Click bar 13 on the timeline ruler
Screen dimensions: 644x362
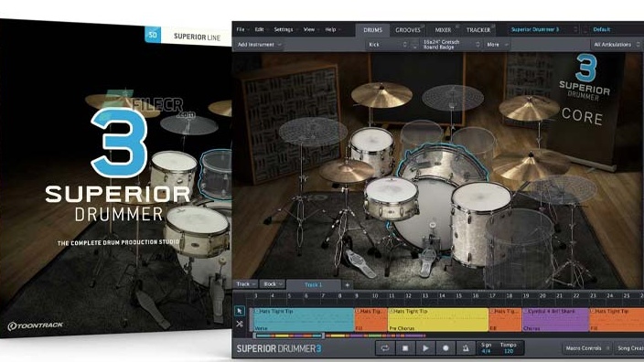coord(425,295)
